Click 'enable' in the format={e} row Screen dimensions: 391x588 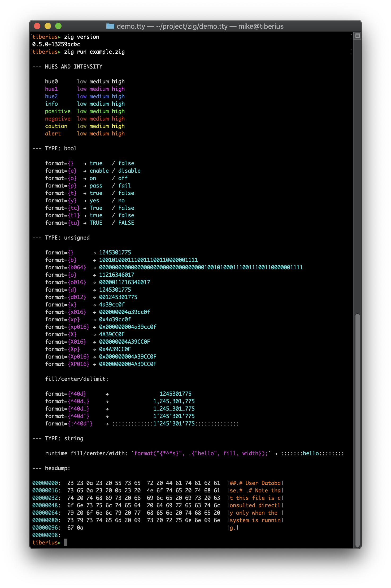99,171
